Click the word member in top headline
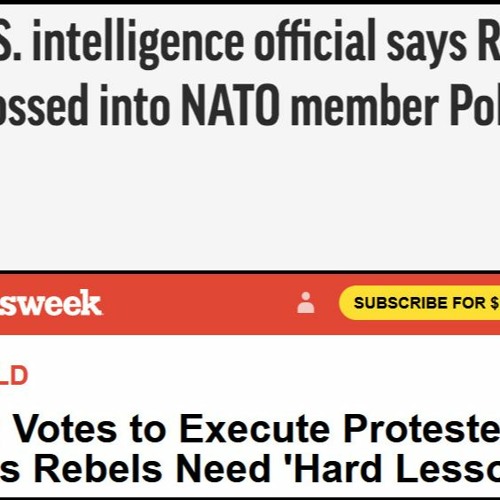The width and height of the screenshot is (500, 500). click(364, 105)
